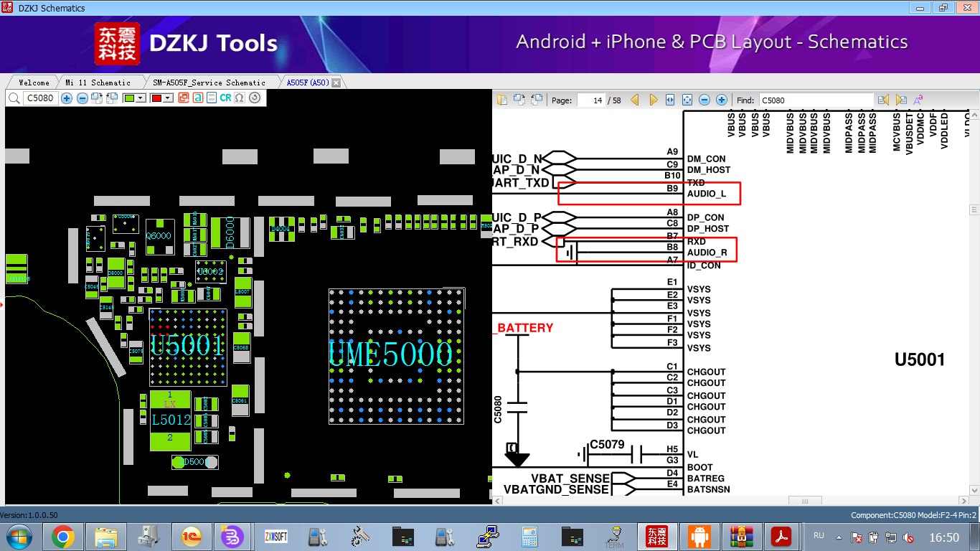Click the magnifier search icon in PCB toolbar
980x551 pixels.
pos(14,98)
